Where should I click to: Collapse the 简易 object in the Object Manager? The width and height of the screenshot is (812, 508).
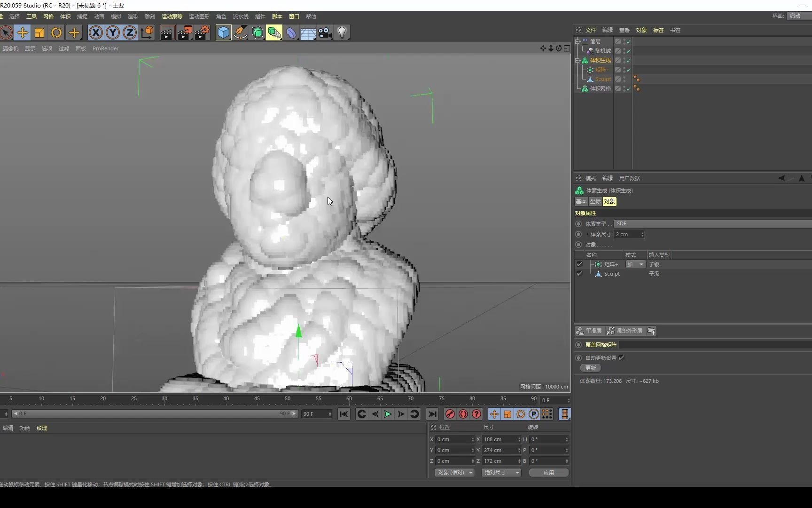pyautogui.click(x=577, y=41)
